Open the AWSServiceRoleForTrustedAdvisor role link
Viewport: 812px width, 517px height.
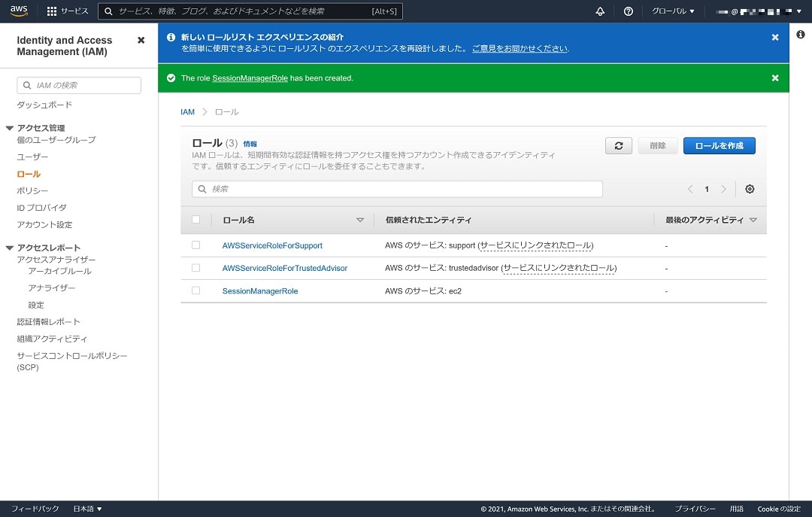pyautogui.click(x=285, y=268)
